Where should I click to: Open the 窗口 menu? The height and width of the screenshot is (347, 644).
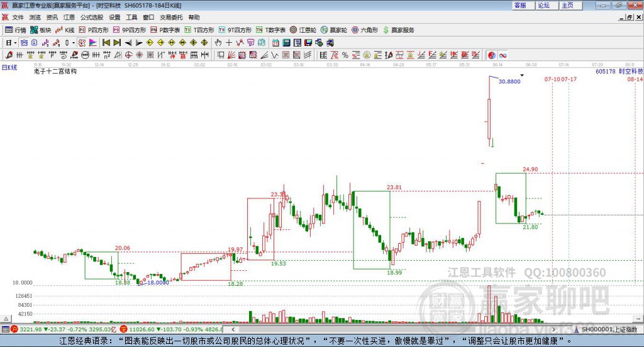pos(148,17)
